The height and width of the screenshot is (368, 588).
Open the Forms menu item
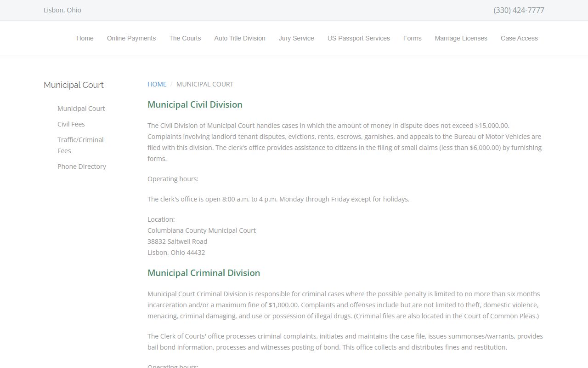pyautogui.click(x=412, y=38)
